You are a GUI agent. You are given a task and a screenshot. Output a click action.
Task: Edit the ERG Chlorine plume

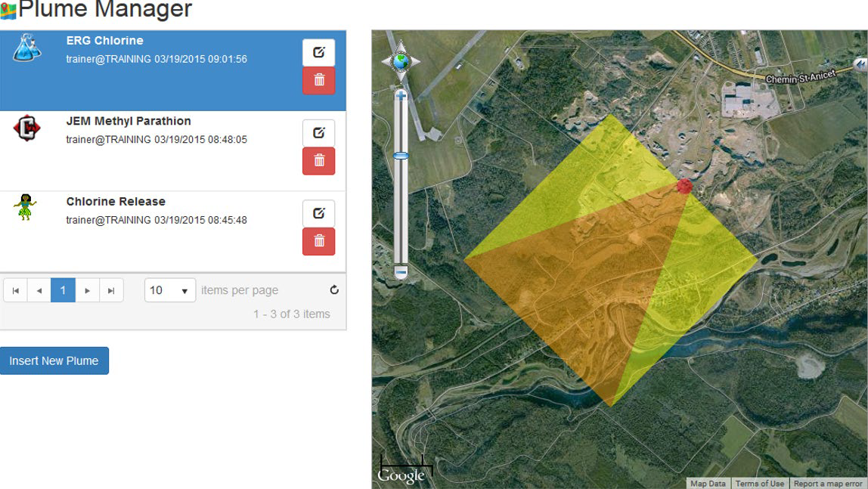(x=318, y=53)
